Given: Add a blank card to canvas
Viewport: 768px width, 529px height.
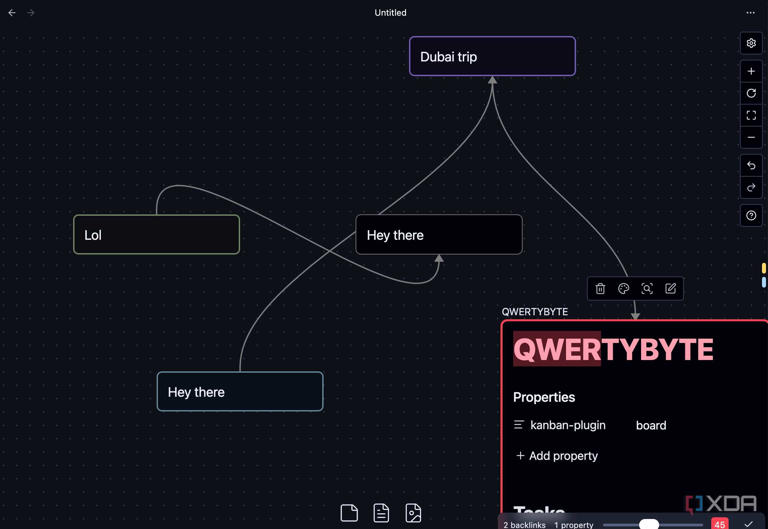Looking at the screenshot, I should point(349,513).
